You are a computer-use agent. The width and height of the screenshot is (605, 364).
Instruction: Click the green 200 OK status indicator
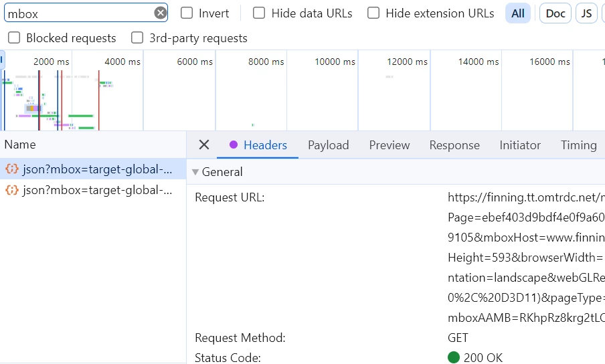454,357
